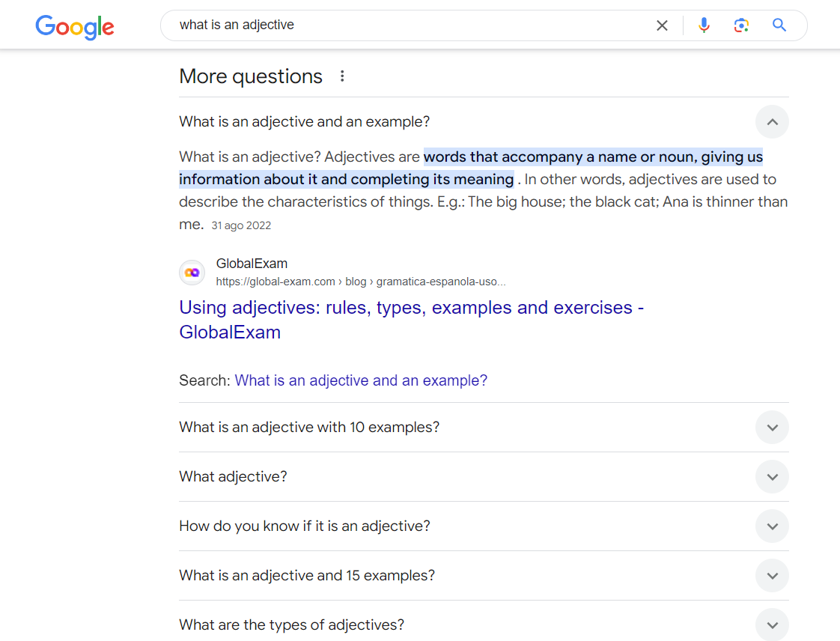840x641 pixels.
Task: Click the GlobalExam site name
Action: coord(252,263)
